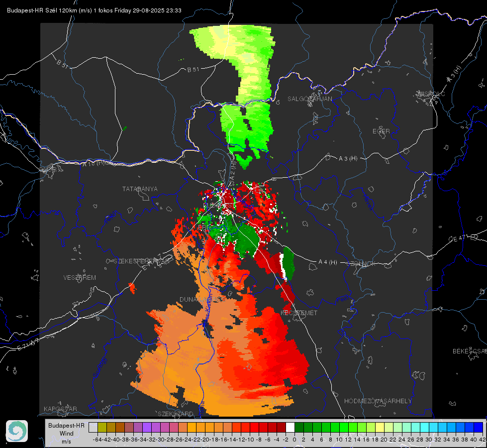The width and height of the screenshot is (487, 448).
Task: Pick the light gray swatch left of -64
Action: (93, 427)
